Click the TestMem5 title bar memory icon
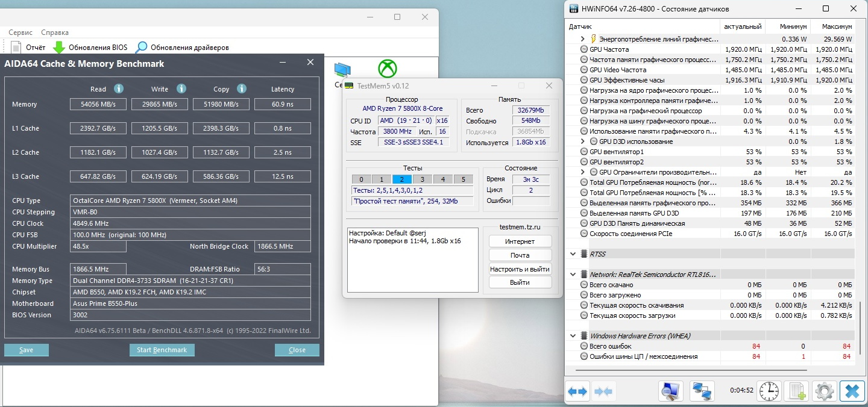The image size is (868, 407). (349, 86)
